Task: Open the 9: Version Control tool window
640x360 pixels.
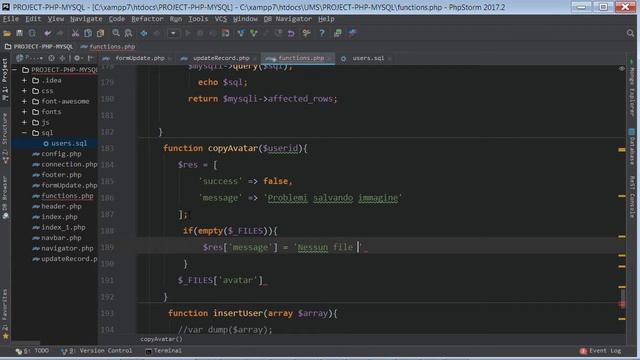Action: (x=96, y=351)
